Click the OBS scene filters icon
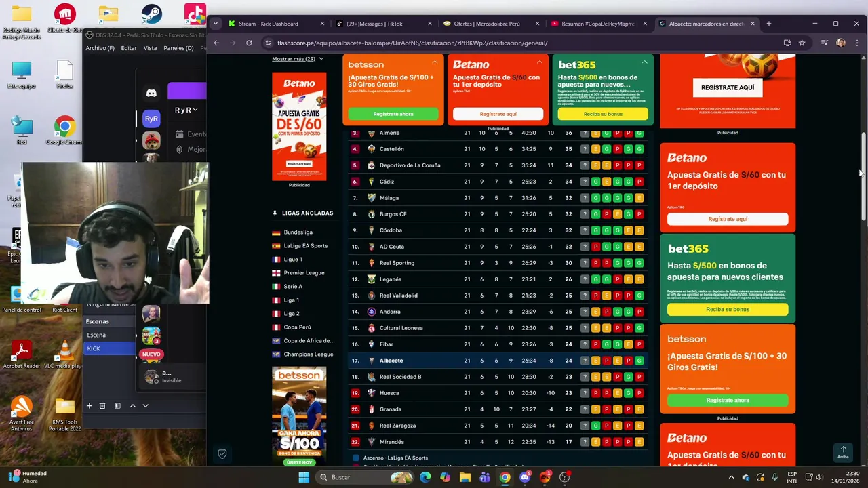 pos(117,405)
